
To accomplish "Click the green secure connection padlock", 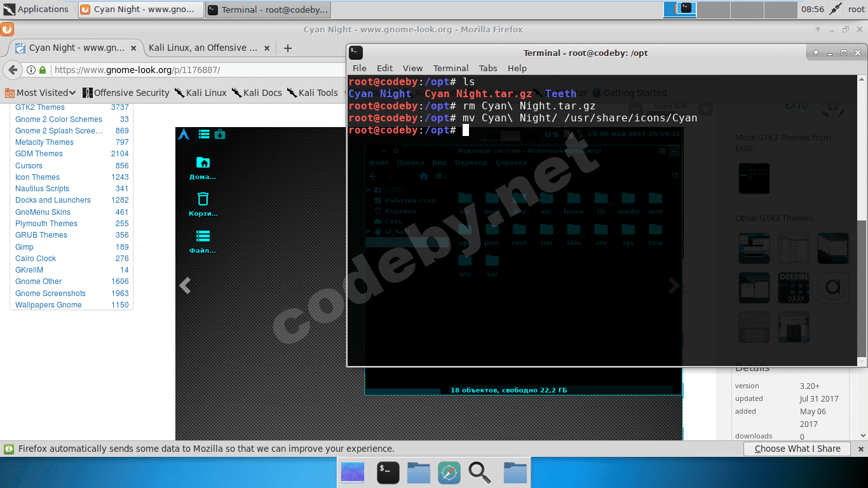I will 43,70.
